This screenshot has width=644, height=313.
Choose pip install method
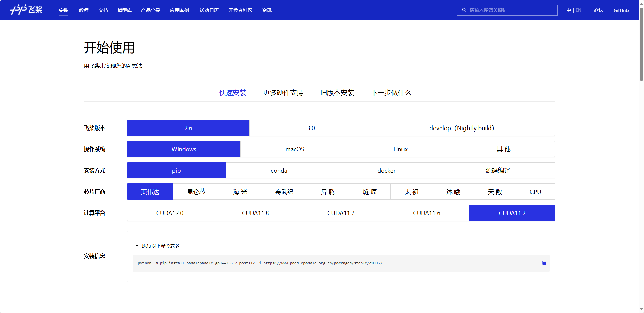176,170
